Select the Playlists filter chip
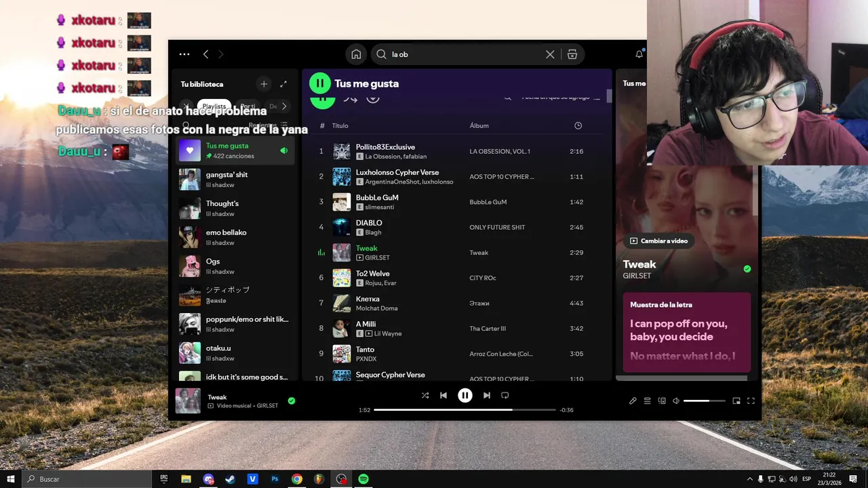The image size is (868, 488). coord(214,106)
